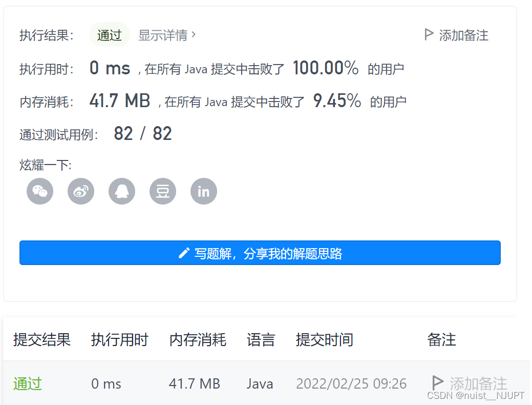Click the 写题解 blue button
The image size is (532, 405).
tap(260, 252)
